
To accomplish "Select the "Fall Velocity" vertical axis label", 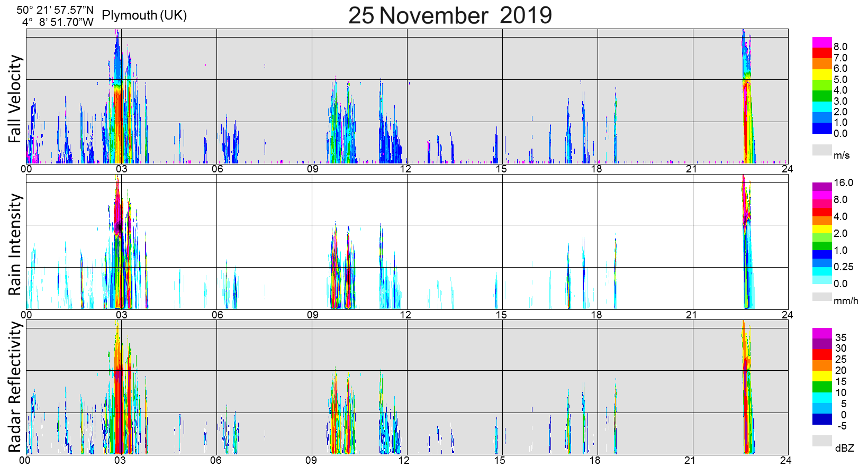I will [15, 98].
